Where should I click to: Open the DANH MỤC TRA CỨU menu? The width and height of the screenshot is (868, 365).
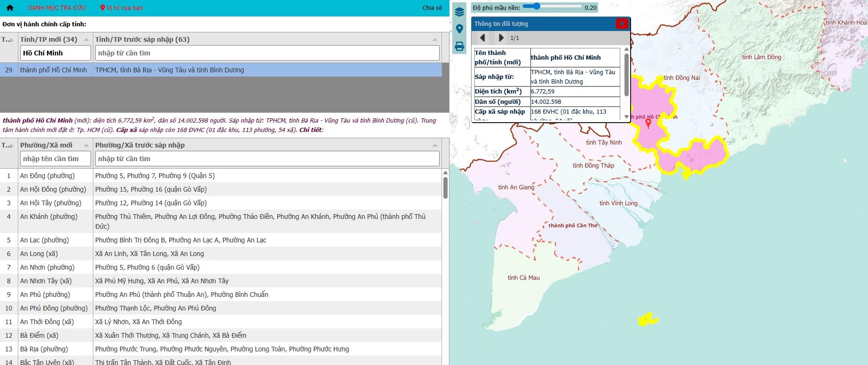(57, 8)
